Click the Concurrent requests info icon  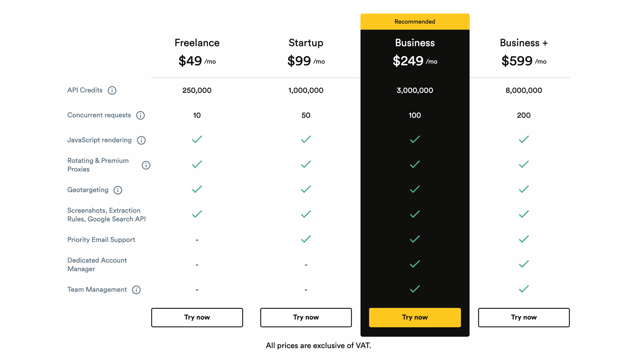point(140,115)
